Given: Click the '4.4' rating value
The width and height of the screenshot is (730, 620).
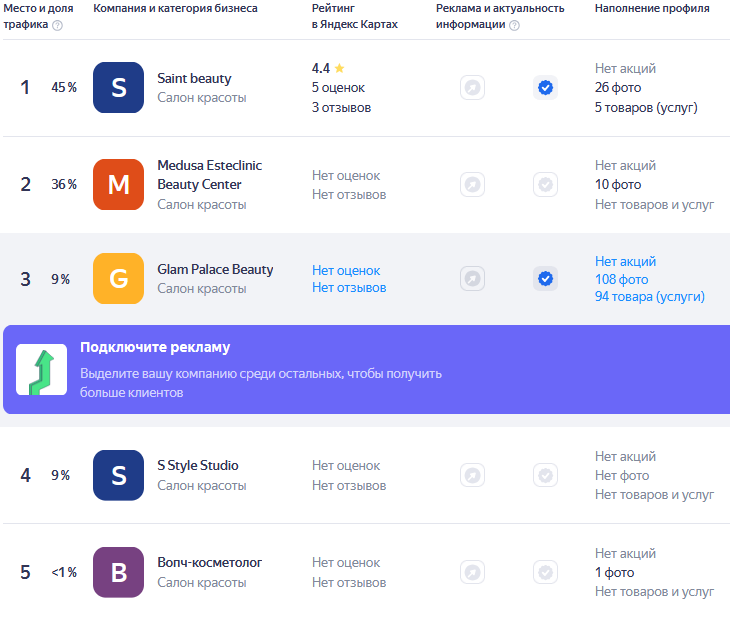Looking at the screenshot, I should click(x=321, y=68).
